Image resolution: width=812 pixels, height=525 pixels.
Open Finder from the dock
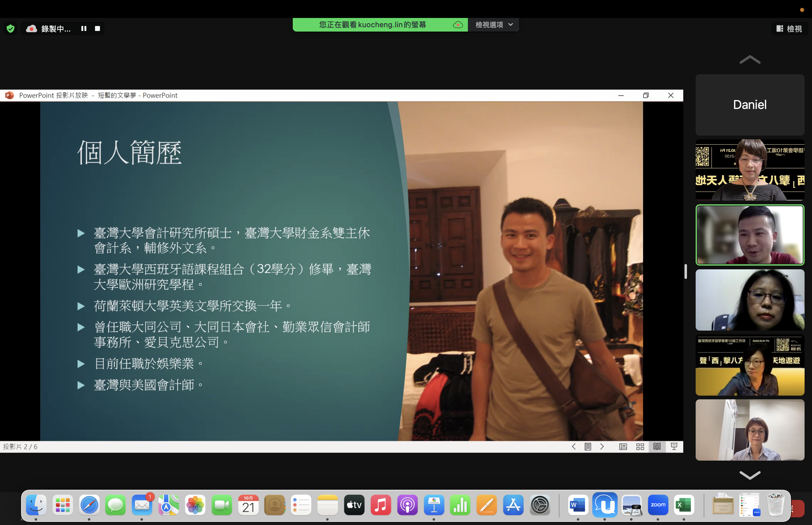[36, 505]
